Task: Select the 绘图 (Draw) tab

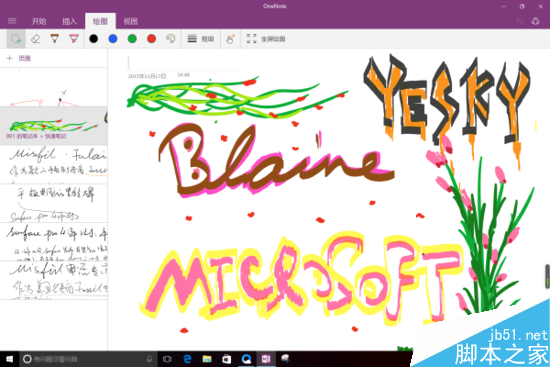Action: coord(100,21)
